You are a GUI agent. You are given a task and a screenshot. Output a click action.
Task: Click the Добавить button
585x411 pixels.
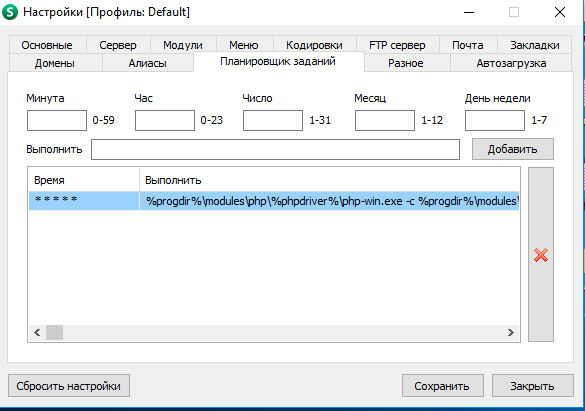tap(513, 149)
